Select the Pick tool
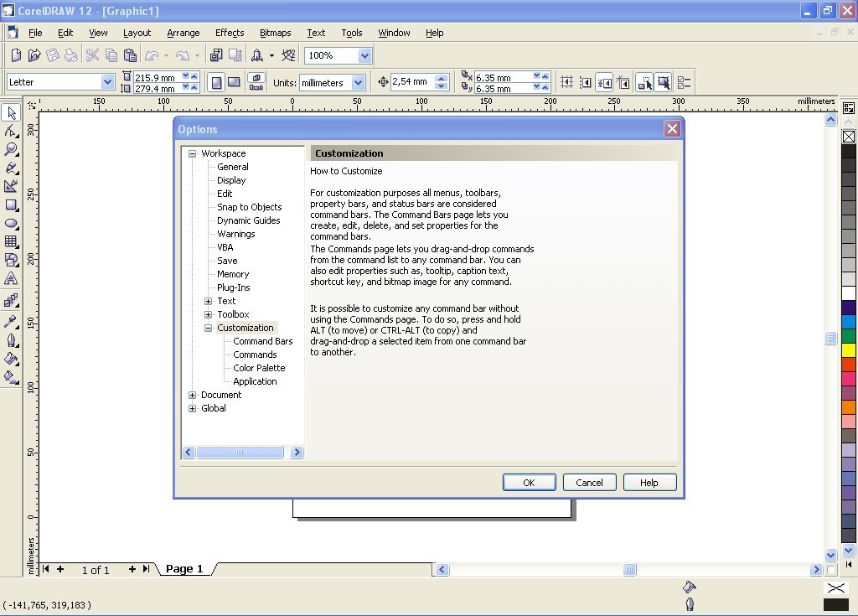This screenshot has width=858, height=616. pos(11,112)
